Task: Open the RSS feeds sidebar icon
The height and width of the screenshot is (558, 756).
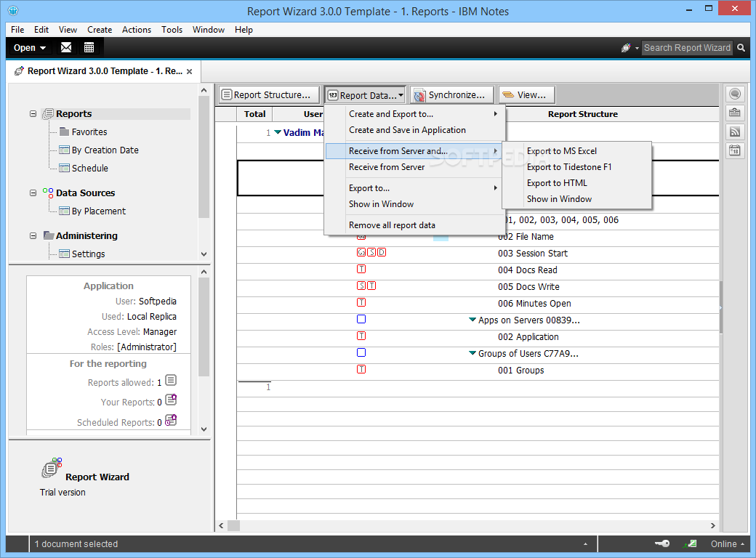Action: tap(735, 132)
